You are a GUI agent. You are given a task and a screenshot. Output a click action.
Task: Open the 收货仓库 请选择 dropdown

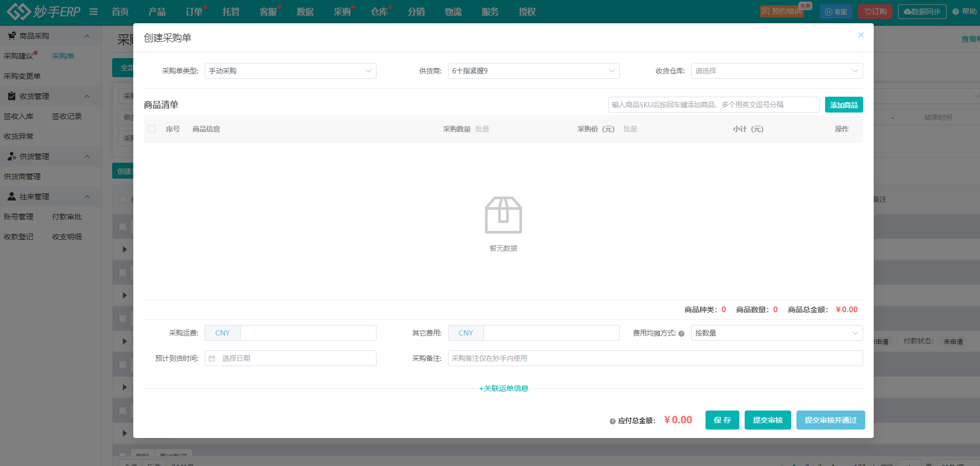pos(777,71)
